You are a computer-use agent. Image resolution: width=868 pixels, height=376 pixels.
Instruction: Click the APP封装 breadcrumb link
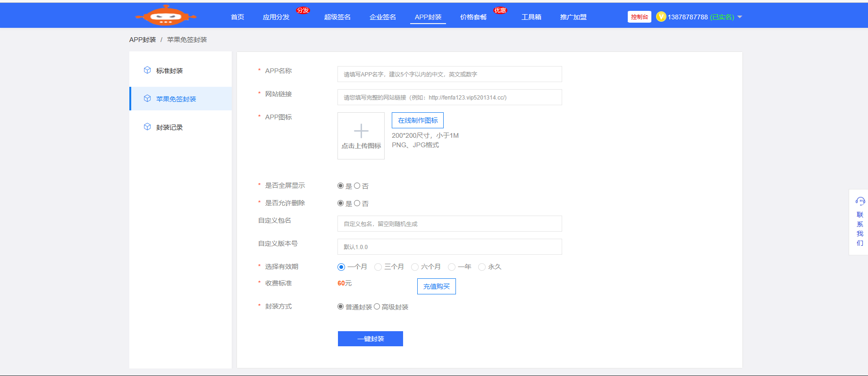click(x=143, y=40)
